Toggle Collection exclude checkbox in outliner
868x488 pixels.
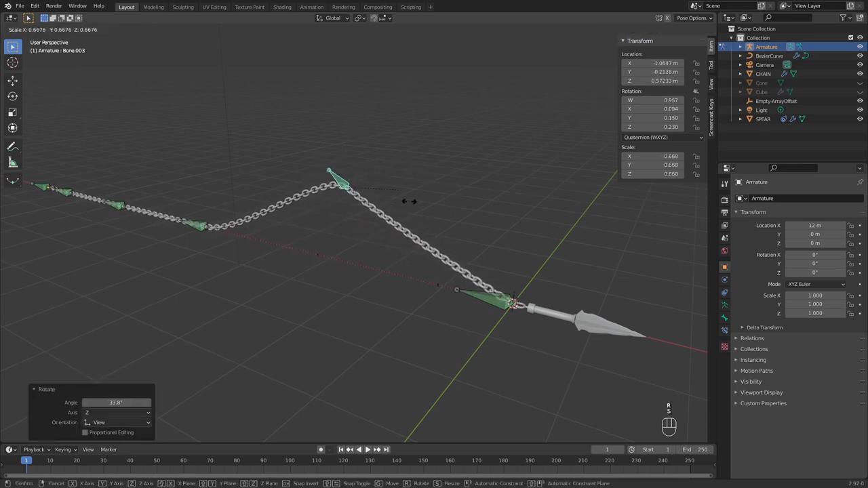tap(850, 38)
